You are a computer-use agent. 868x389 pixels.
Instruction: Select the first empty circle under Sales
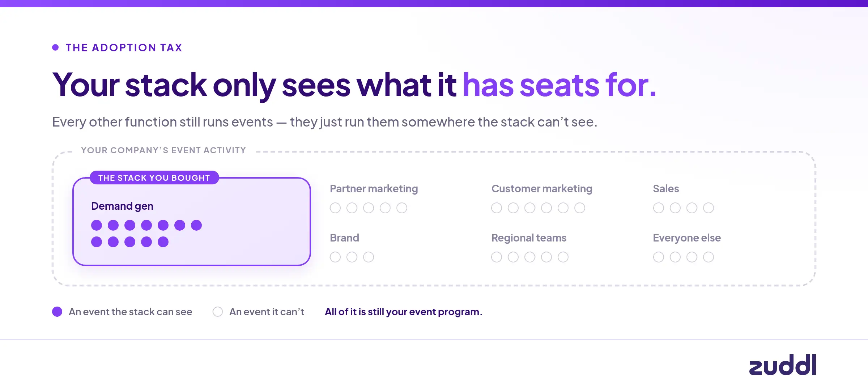(659, 208)
